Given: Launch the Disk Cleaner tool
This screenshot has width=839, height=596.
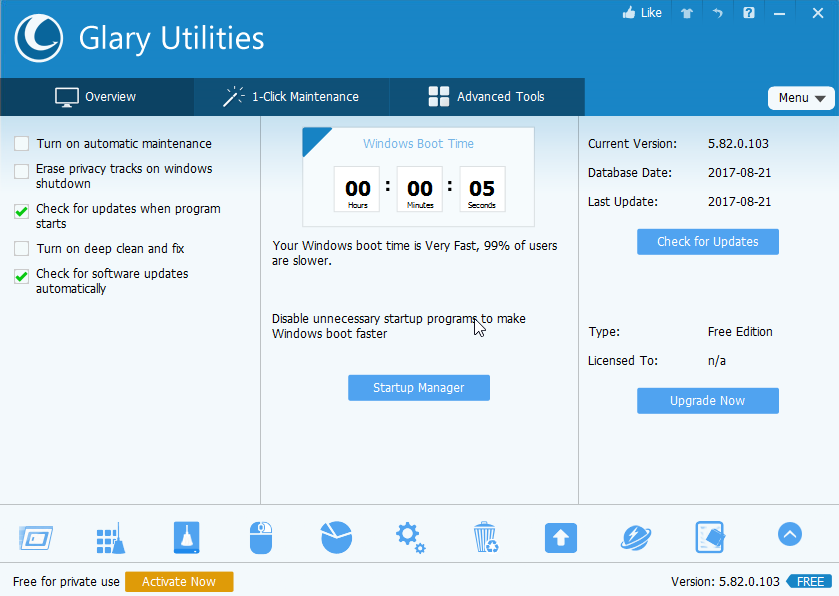Looking at the screenshot, I should click(x=186, y=537).
